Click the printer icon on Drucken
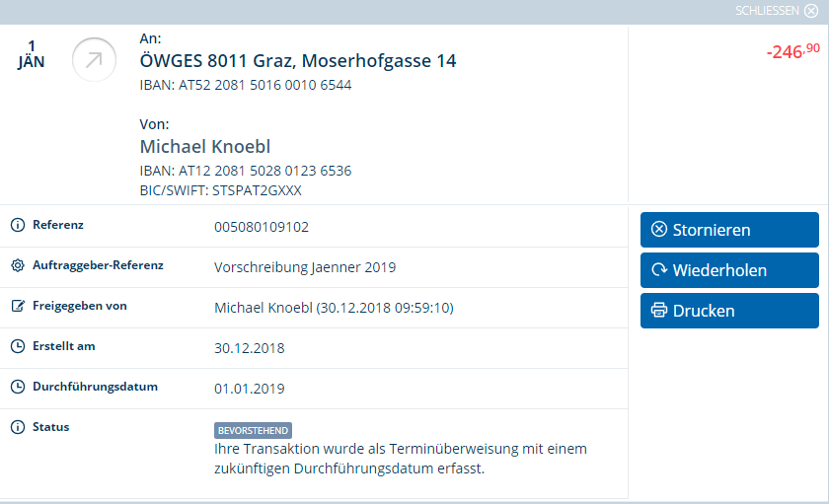 pyautogui.click(x=659, y=310)
